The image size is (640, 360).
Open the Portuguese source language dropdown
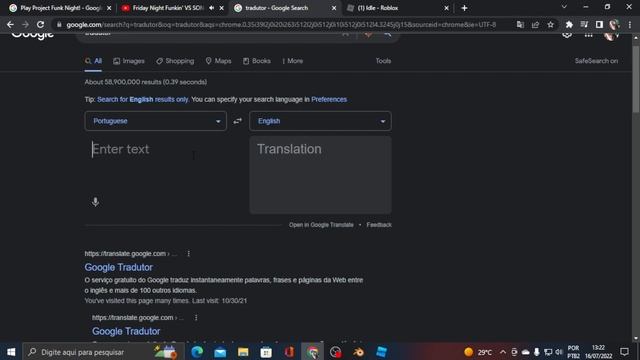156,121
